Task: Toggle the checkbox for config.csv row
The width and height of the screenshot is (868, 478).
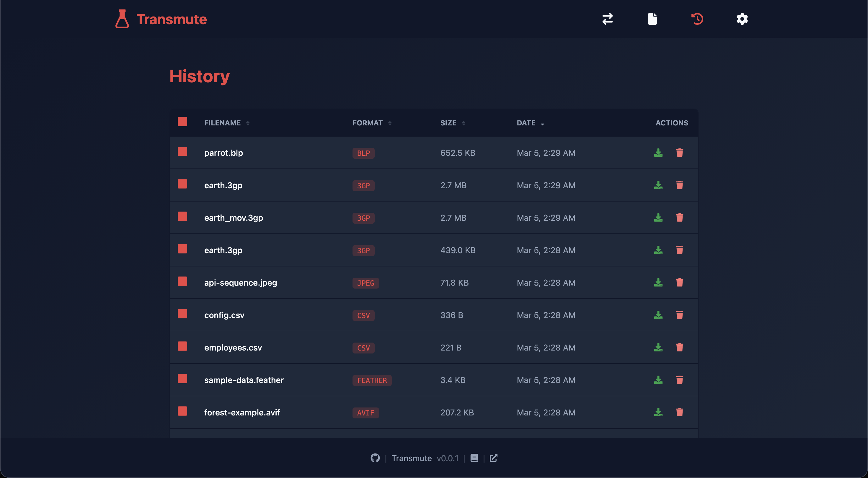Action: 182,314
